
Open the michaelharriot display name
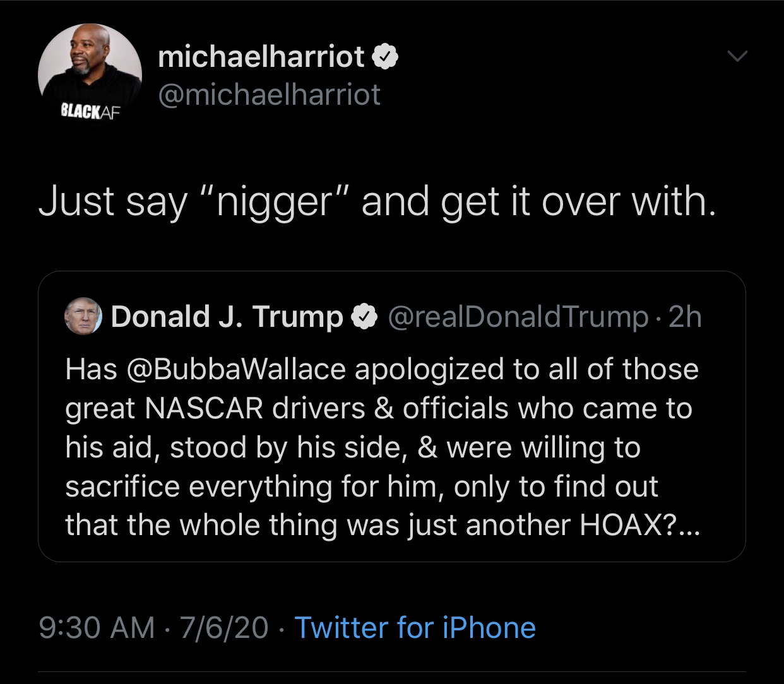coord(261,58)
